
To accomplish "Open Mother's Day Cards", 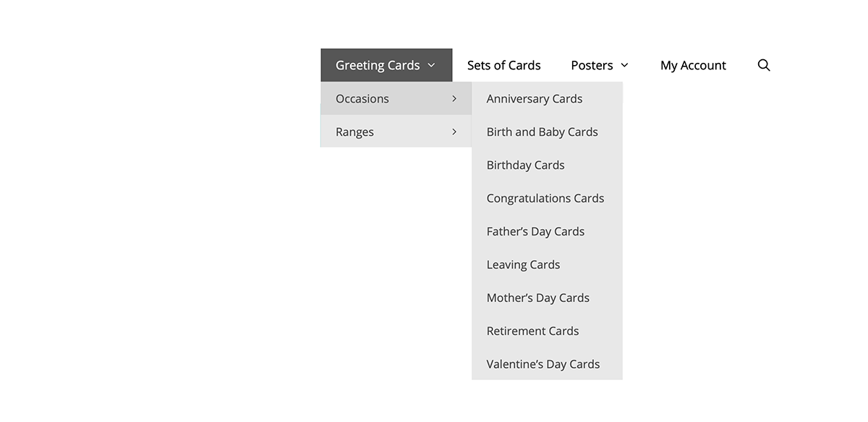I will [x=538, y=298].
